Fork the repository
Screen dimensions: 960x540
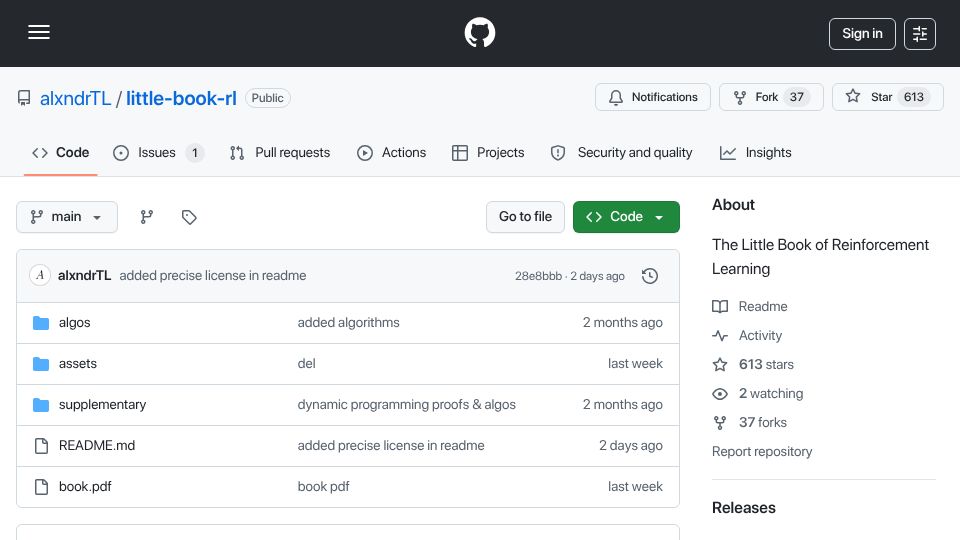(771, 97)
